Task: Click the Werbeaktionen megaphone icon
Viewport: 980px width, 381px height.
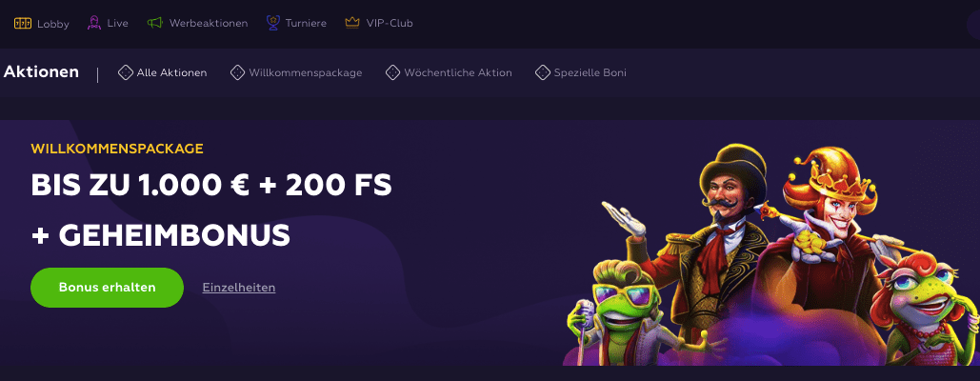Action: pos(156,23)
